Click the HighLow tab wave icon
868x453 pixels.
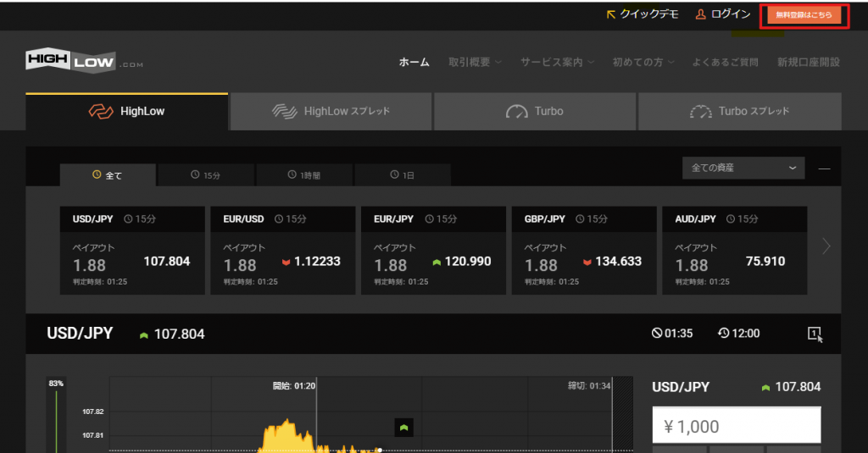pos(101,111)
